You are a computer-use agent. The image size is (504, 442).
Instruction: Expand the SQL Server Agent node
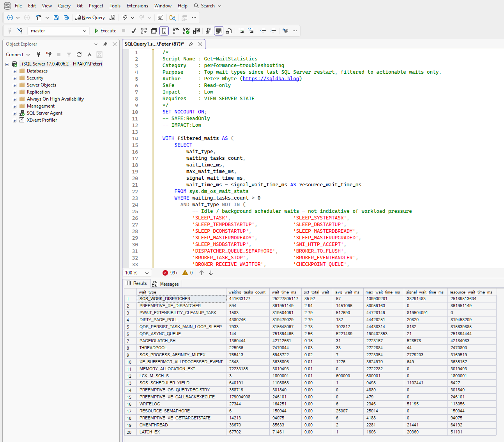click(x=14, y=113)
